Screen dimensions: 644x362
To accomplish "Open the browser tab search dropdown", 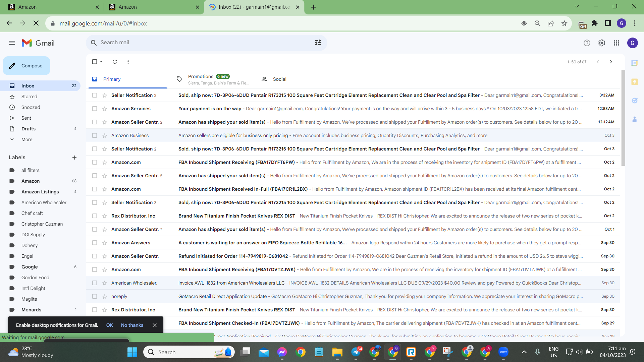I will click(x=577, y=6).
